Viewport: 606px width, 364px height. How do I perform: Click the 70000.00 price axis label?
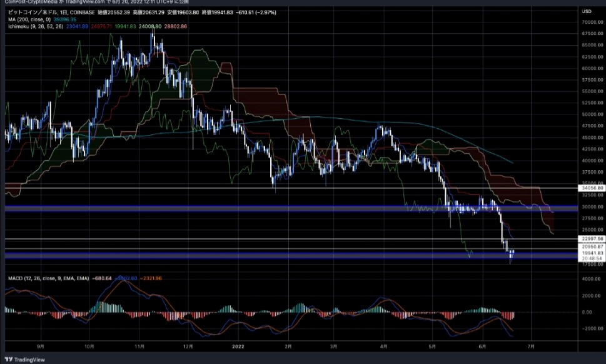click(592, 23)
